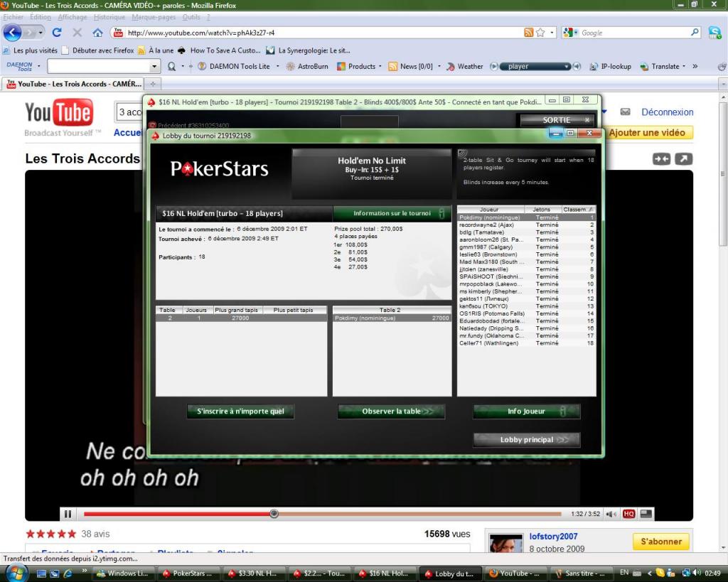Open the YouTube inbox envelope icon
Image resolution: width=728 pixels, height=582 pixels.
626,112
